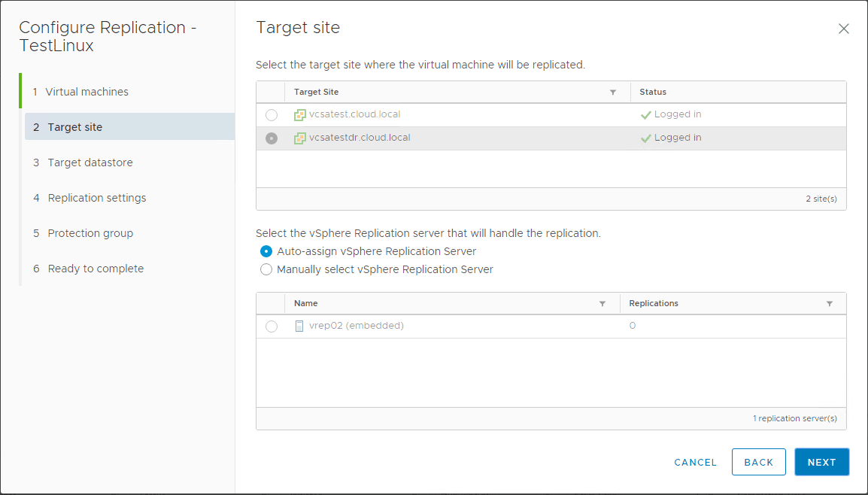Click the server icon next to vrep02 (embedded)
Image resolution: width=868 pixels, height=495 pixels.
tap(300, 325)
